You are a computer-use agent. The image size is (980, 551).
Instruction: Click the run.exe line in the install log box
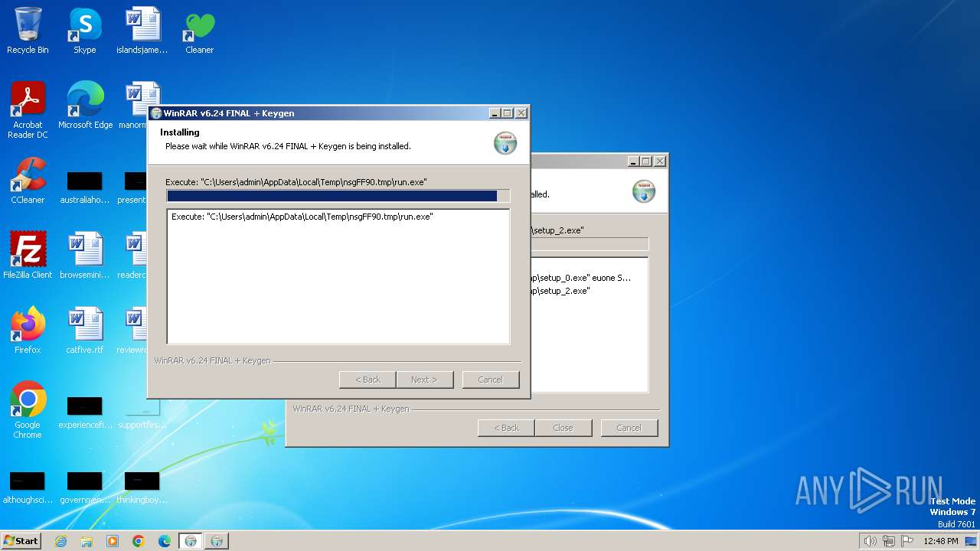point(302,217)
